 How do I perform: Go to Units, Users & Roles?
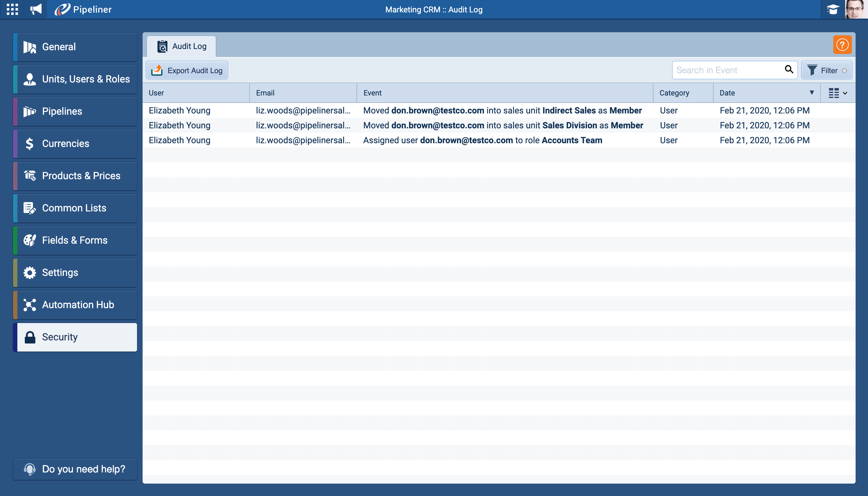[75, 79]
